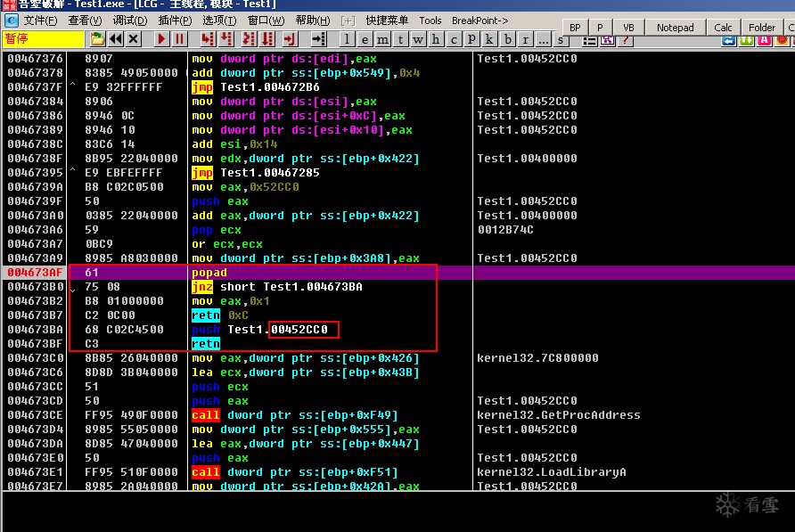795x532 pixels.
Task: Select call dword ptr ss:[ebp+0xF49] line
Action: tap(295, 415)
